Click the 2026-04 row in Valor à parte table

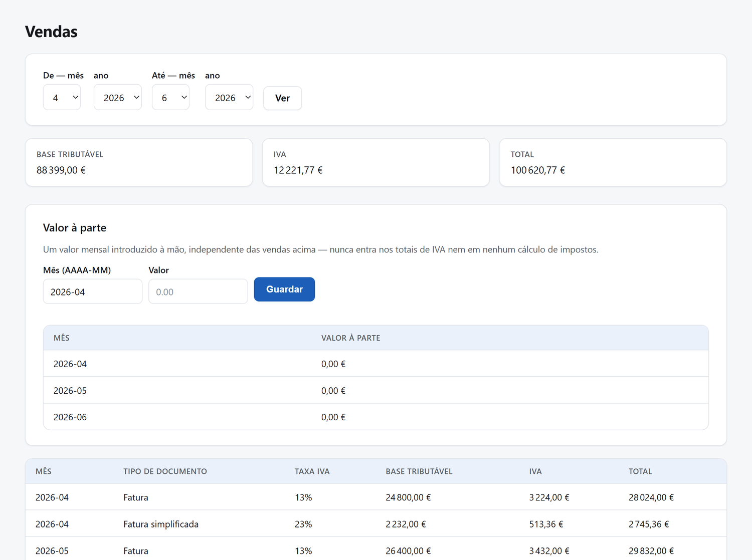click(x=376, y=364)
